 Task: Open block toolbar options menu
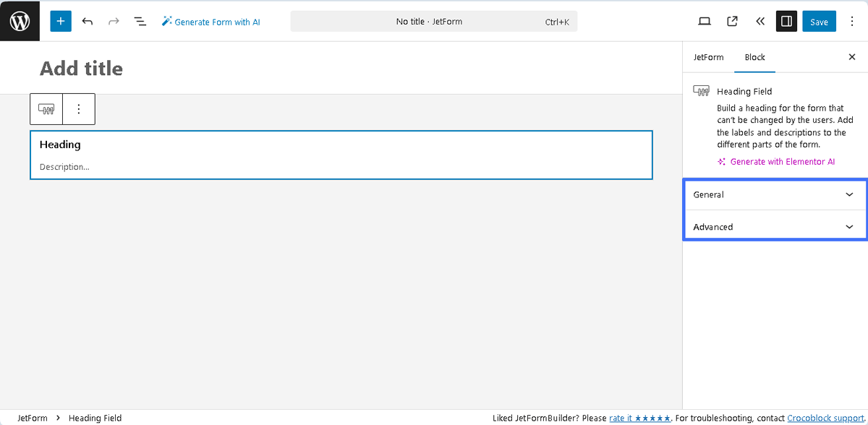79,109
